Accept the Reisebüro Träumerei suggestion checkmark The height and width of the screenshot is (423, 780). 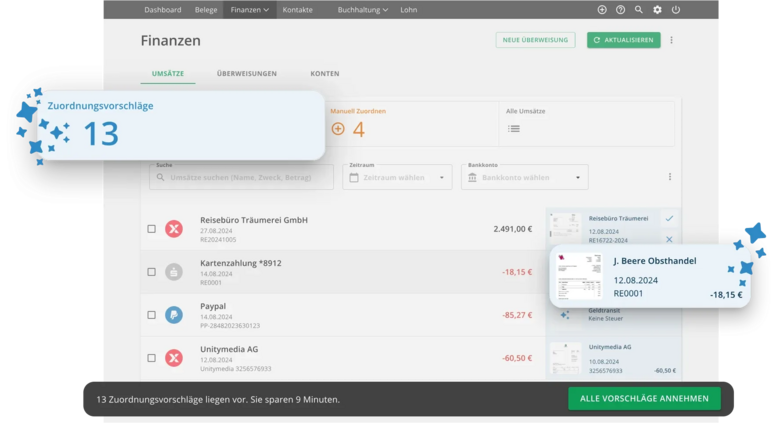pos(669,218)
